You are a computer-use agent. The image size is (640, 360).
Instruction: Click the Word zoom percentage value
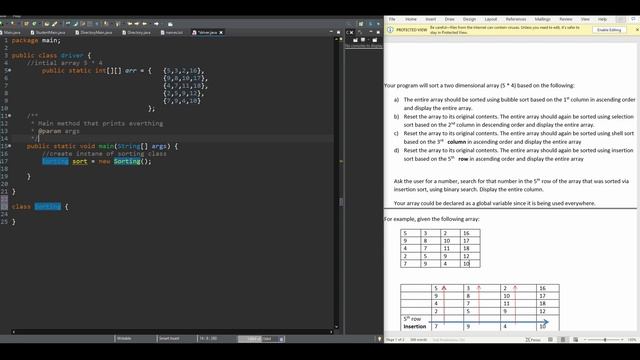tap(632, 340)
